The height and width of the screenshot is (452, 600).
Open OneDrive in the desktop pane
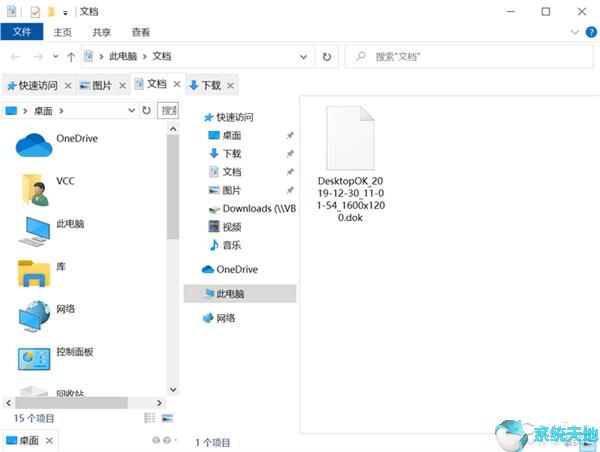(57, 145)
